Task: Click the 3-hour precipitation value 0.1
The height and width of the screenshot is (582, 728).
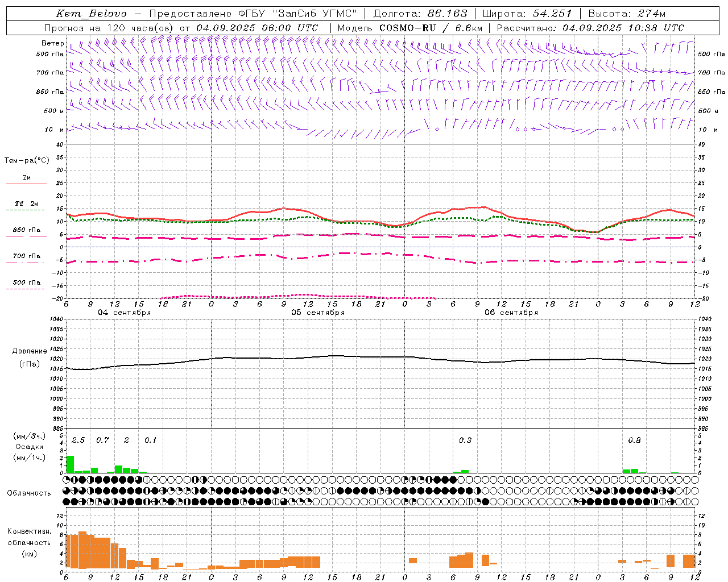Action: pyautogui.click(x=150, y=440)
